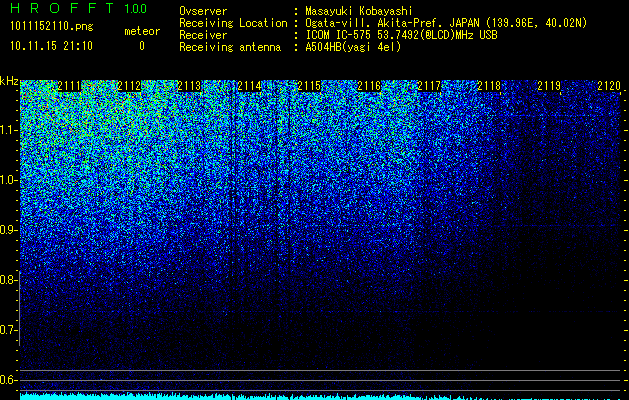
Task: Click the A504HB(yagi 4el) antenna text
Action: click(353, 47)
